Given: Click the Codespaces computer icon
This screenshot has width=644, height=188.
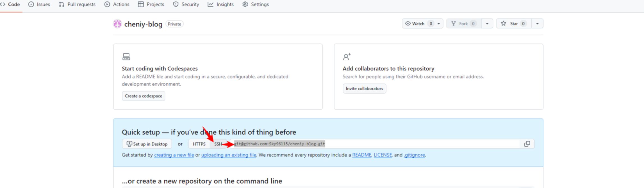Looking at the screenshot, I should 126,57.
